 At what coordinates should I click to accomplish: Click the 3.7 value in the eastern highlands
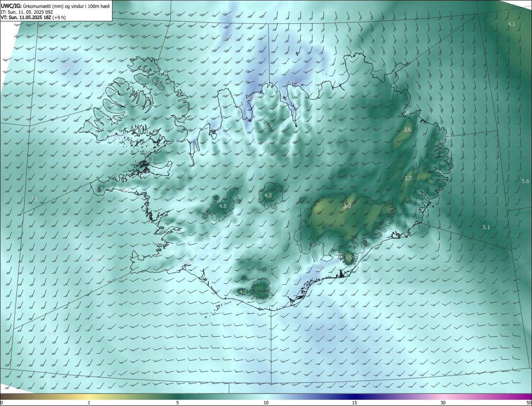click(x=408, y=179)
